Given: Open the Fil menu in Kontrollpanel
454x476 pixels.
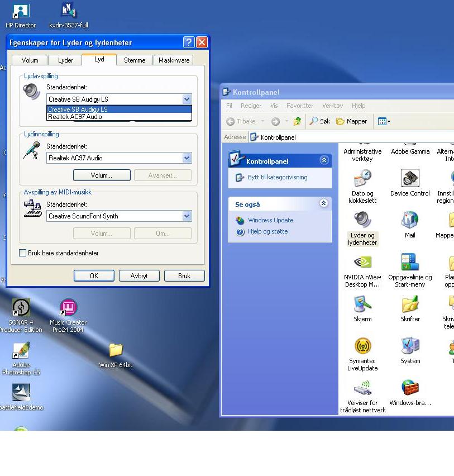Looking at the screenshot, I should click(x=229, y=106).
